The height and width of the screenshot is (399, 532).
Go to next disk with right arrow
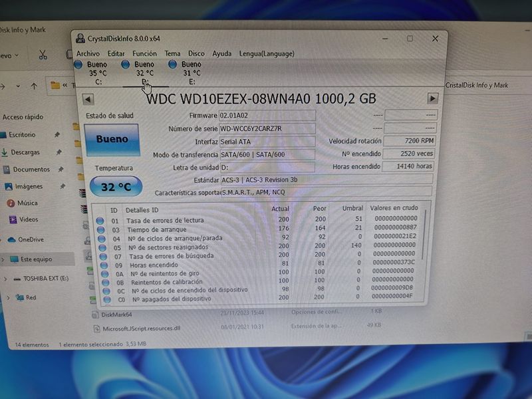(432, 98)
